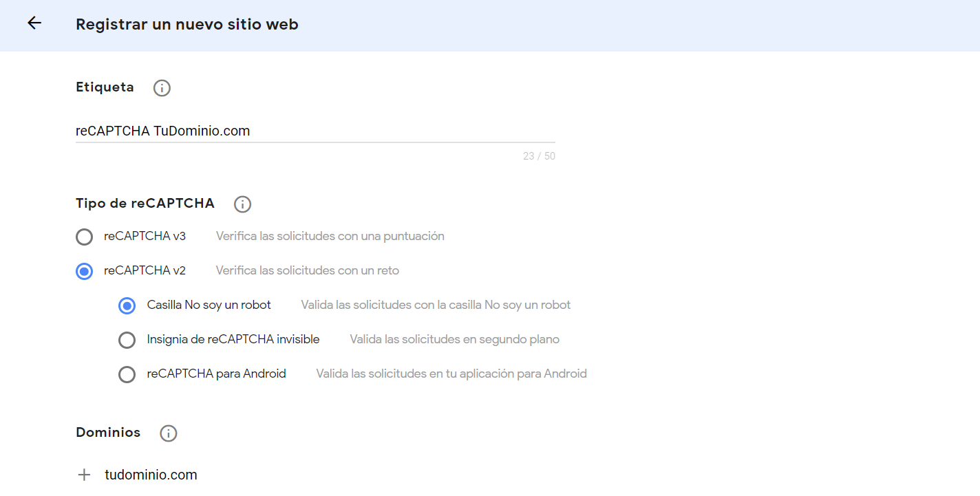The height and width of the screenshot is (496, 980).
Task: Click the Tipo de reCAPTCHA heading
Action: click(145, 203)
